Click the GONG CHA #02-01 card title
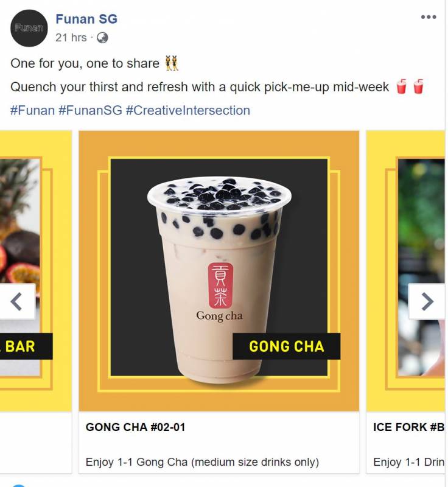 (x=135, y=427)
